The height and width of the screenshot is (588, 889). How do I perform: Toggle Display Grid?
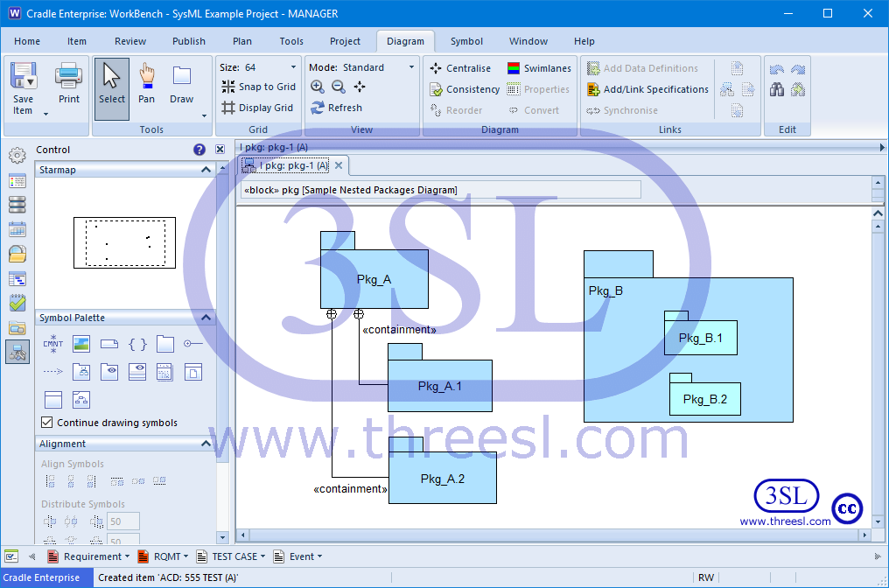257,108
